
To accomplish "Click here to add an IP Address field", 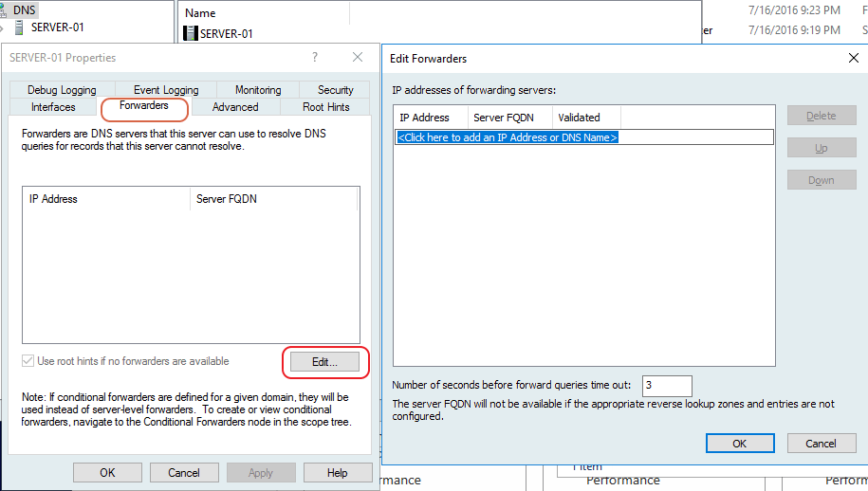I will pos(584,137).
